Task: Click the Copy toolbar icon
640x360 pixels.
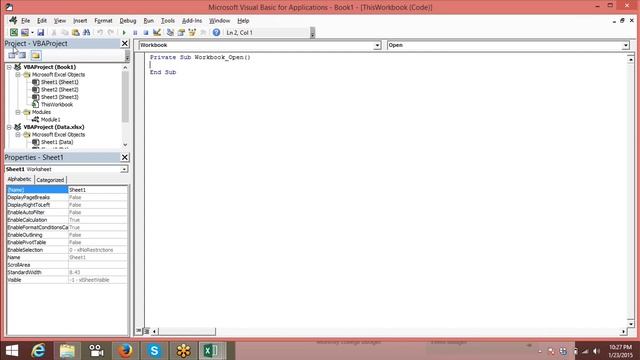Action: tap(64, 32)
